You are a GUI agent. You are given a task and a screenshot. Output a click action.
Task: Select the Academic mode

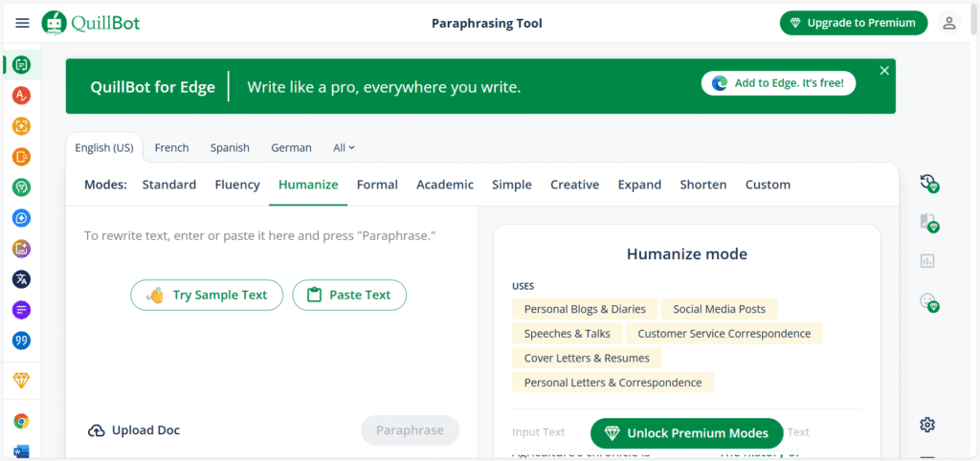(445, 185)
